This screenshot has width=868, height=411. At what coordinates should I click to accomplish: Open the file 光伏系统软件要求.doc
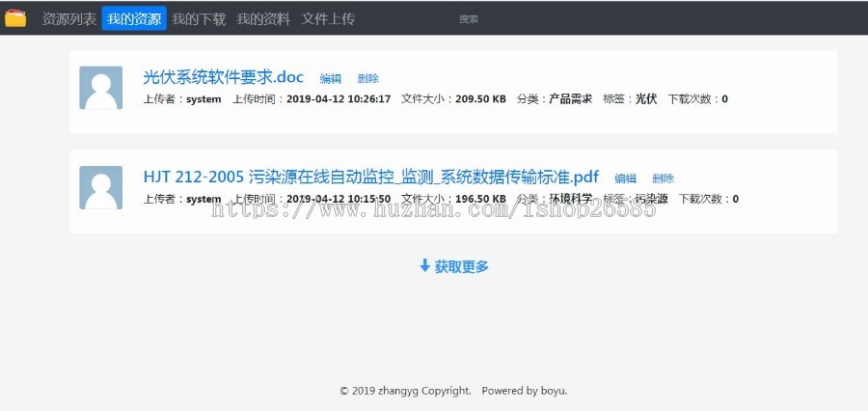pyautogui.click(x=223, y=77)
